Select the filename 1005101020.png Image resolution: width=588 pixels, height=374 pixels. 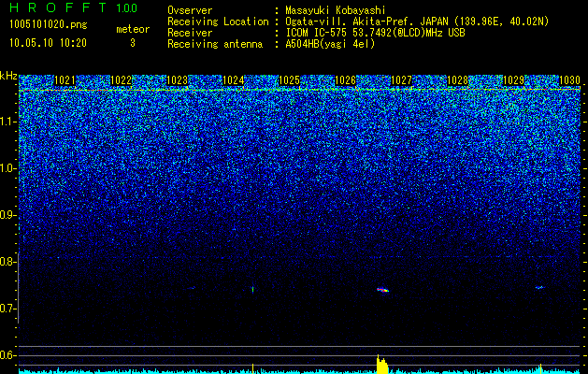49,24
